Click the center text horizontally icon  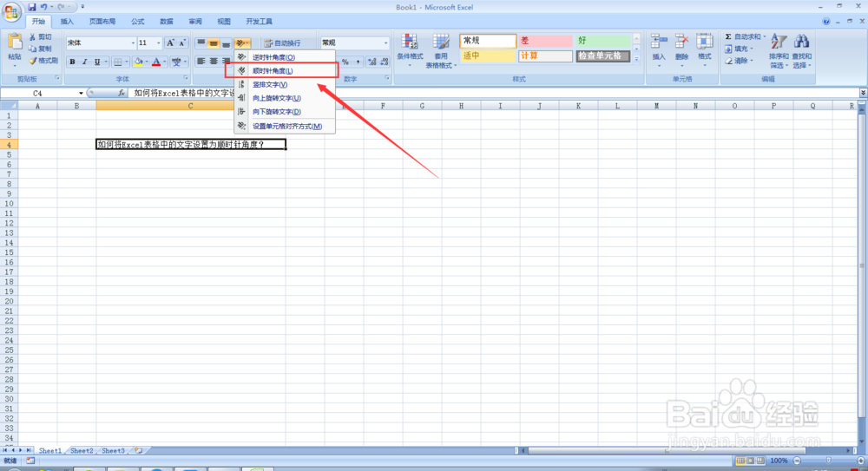pyautogui.click(x=214, y=62)
